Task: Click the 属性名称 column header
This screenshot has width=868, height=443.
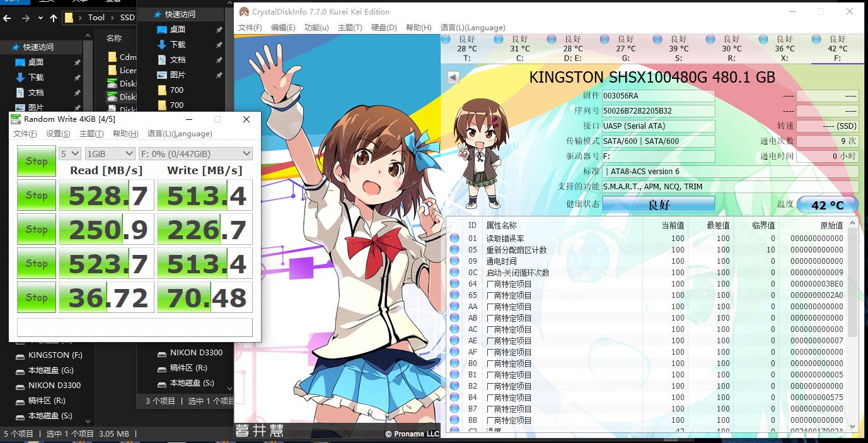Action: tap(502, 225)
